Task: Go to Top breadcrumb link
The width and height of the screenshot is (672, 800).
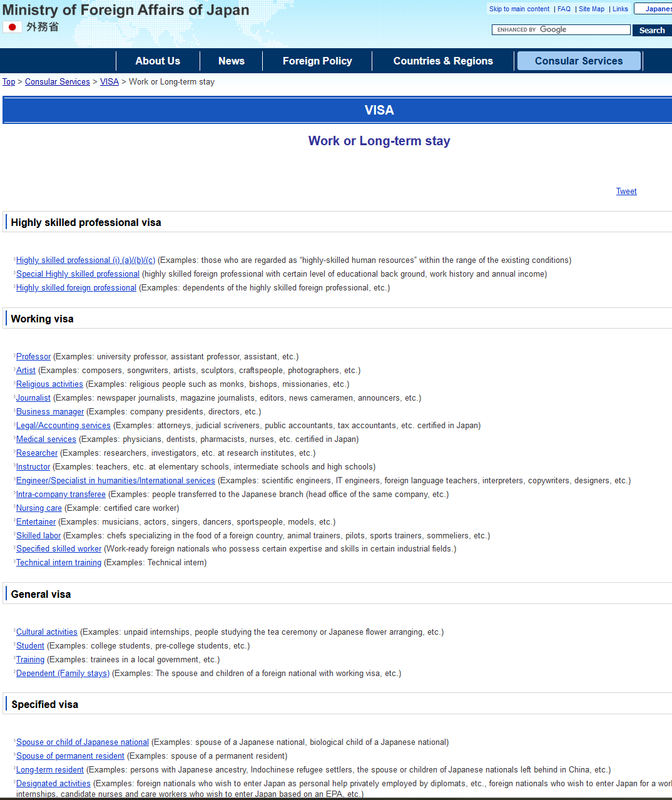Action: (x=9, y=81)
